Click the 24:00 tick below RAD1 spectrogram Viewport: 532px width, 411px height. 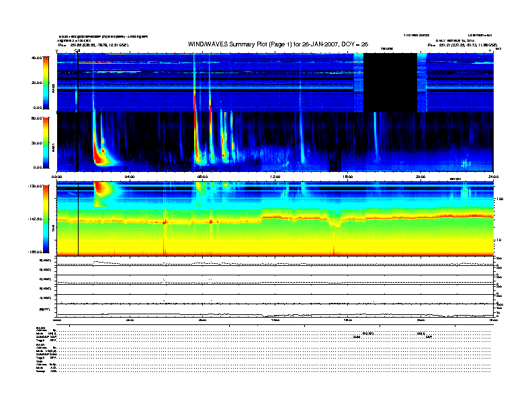pos(493,177)
